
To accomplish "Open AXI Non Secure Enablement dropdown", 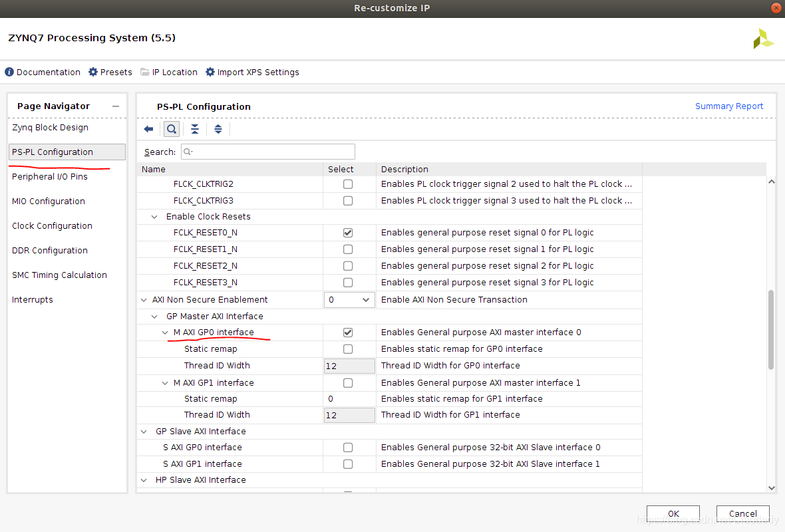I will pyautogui.click(x=349, y=300).
